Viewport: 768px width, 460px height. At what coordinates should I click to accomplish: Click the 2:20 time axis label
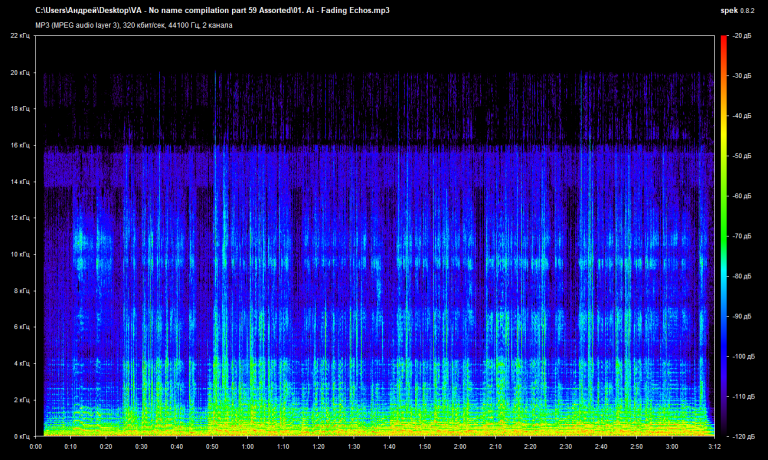530,447
